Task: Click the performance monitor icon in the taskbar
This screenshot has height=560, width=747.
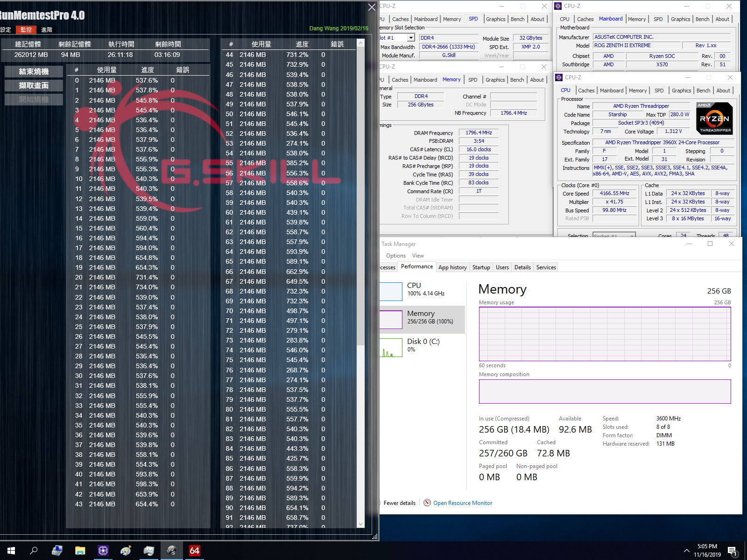Action: pos(148,551)
